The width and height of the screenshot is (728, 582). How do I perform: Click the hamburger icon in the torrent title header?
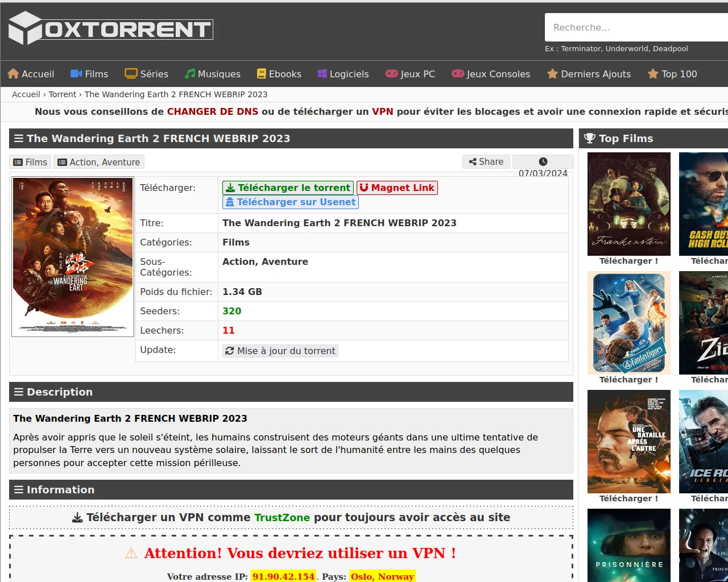19,138
